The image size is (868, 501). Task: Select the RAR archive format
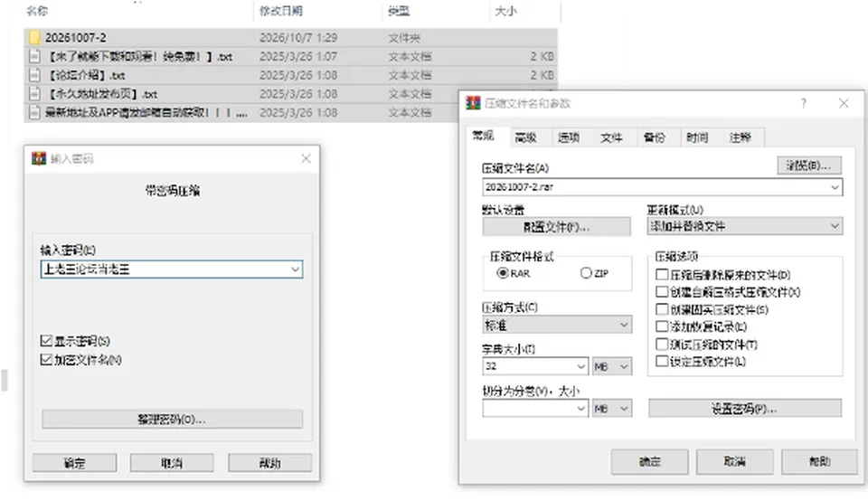point(503,273)
